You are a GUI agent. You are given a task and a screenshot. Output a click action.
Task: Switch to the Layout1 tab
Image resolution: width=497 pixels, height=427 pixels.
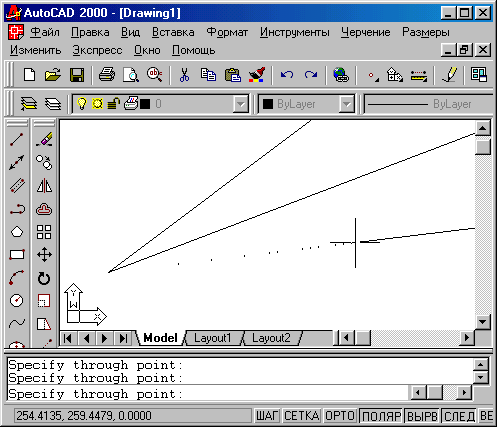213,338
